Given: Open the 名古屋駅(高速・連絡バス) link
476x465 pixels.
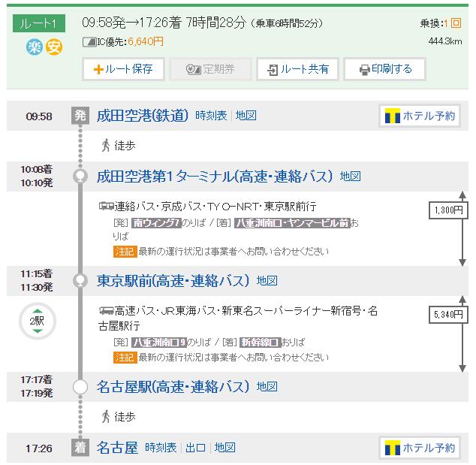Looking at the screenshot, I should pyautogui.click(x=173, y=387).
